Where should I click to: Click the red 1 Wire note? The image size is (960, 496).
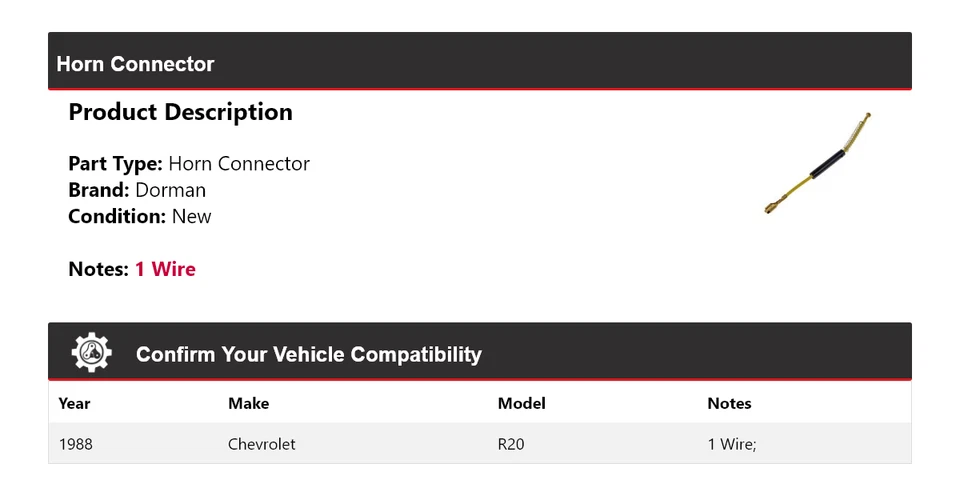165,269
